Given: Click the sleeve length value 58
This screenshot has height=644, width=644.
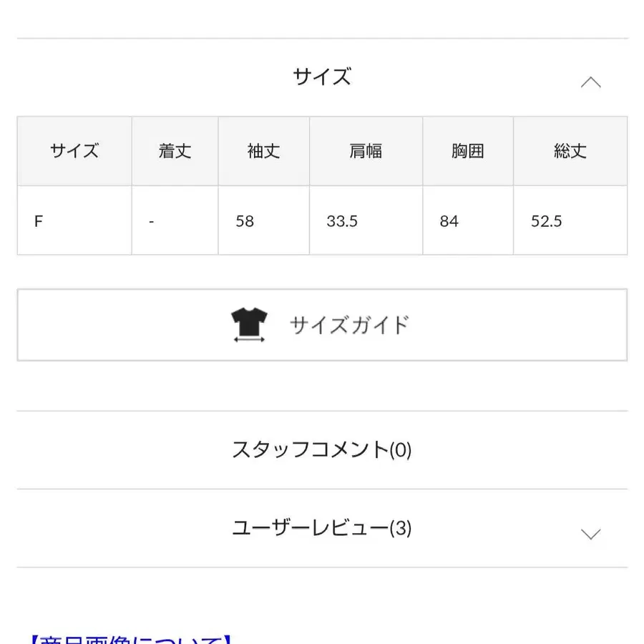Looking at the screenshot, I should tap(244, 221).
